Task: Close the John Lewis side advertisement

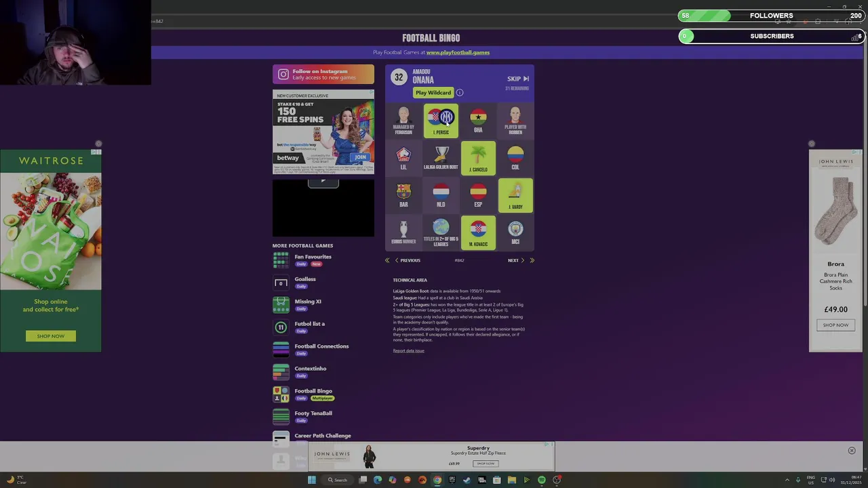Action: pyautogui.click(x=812, y=144)
